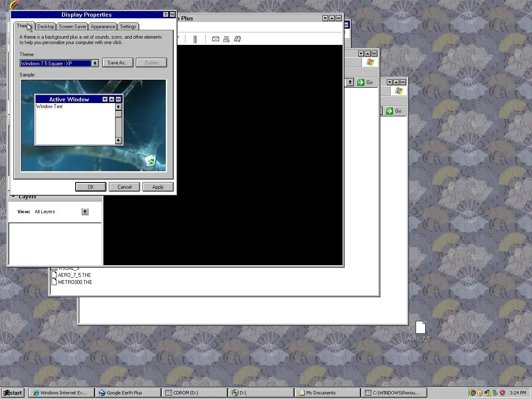Screen dimensions: 532x399
Task: Click the Chrome icon in system tray
Action: point(473,393)
